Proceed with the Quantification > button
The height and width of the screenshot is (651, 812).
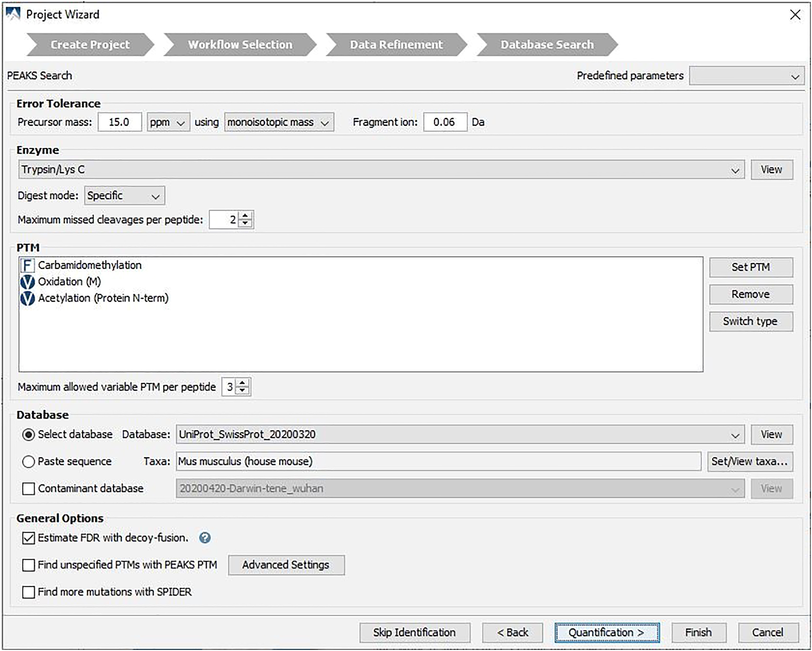[x=606, y=632]
